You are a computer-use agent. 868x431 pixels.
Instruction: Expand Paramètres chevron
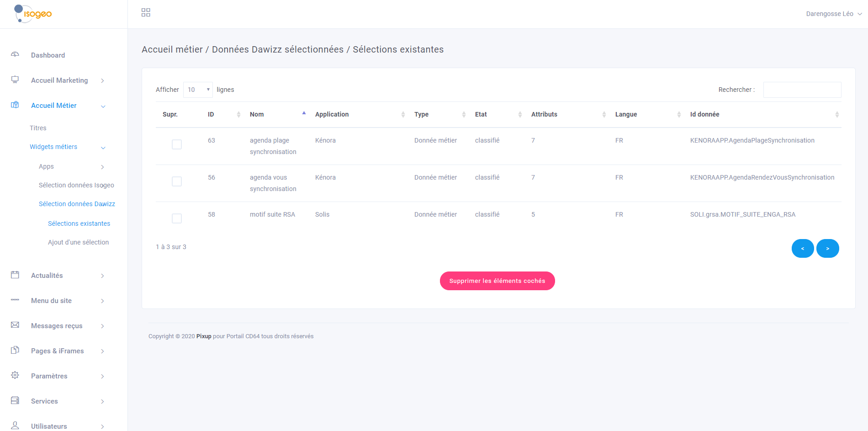(102, 376)
